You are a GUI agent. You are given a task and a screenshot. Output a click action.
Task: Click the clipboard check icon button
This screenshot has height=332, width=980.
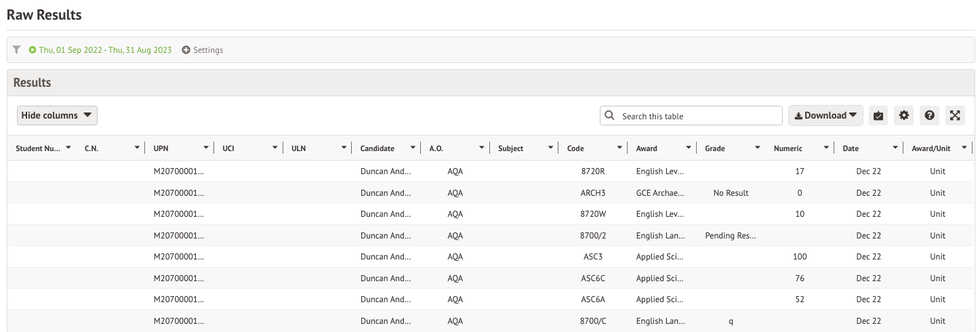point(878,116)
